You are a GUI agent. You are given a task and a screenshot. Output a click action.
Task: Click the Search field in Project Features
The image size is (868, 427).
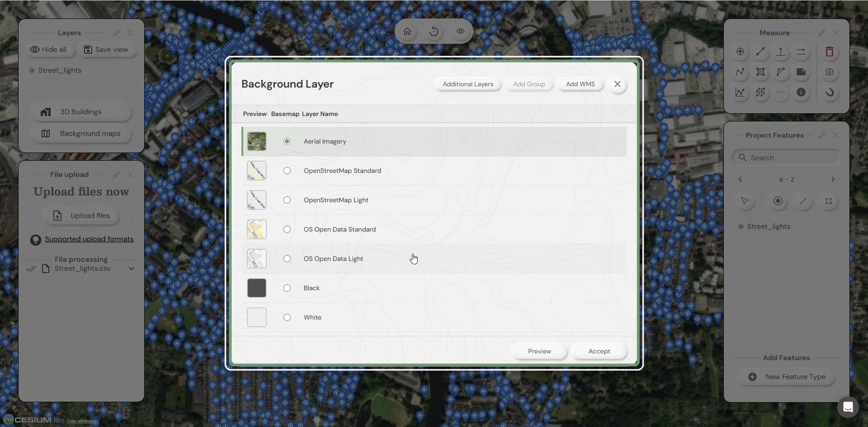point(787,158)
